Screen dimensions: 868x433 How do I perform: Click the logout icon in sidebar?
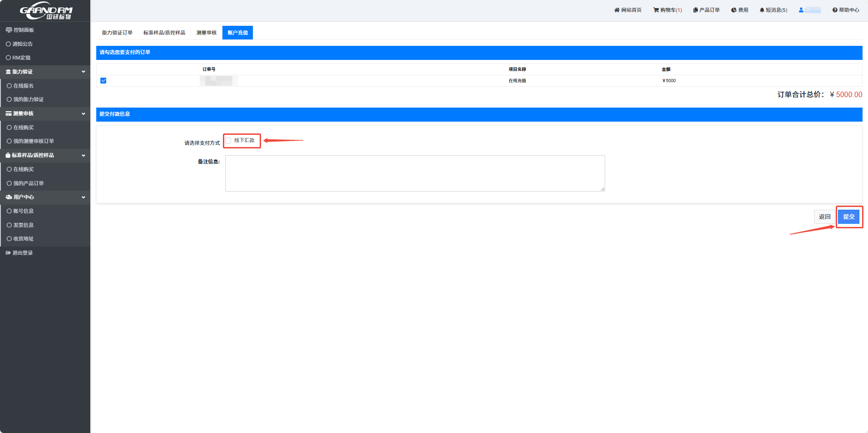pyautogui.click(x=8, y=253)
